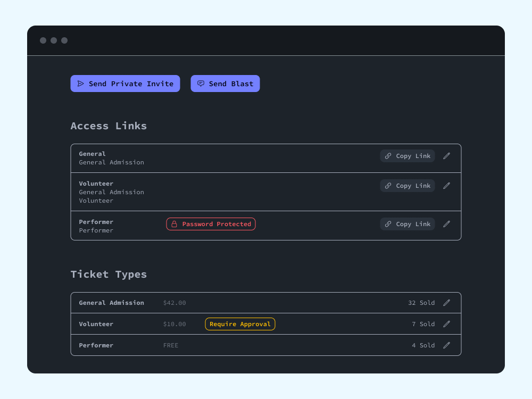This screenshot has width=532, height=399.
Task: Click the Ticket Types heading
Action: coord(109,274)
